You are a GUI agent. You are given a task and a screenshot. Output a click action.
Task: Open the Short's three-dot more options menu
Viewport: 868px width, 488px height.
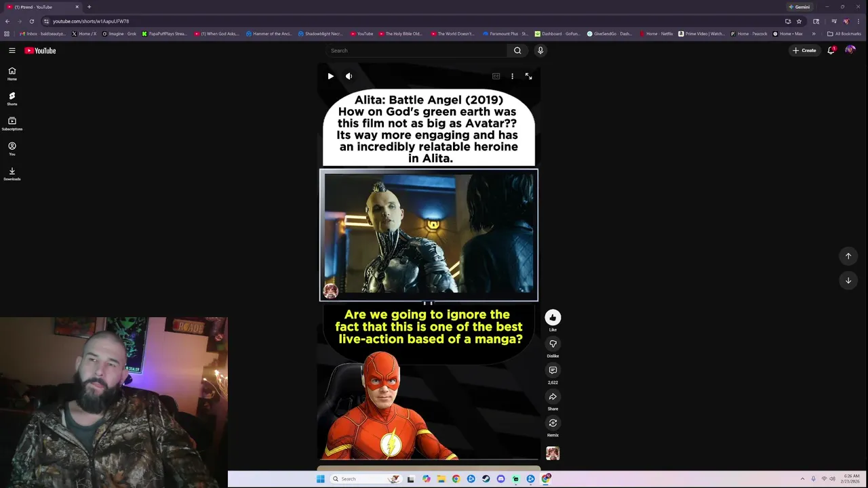(512, 76)
